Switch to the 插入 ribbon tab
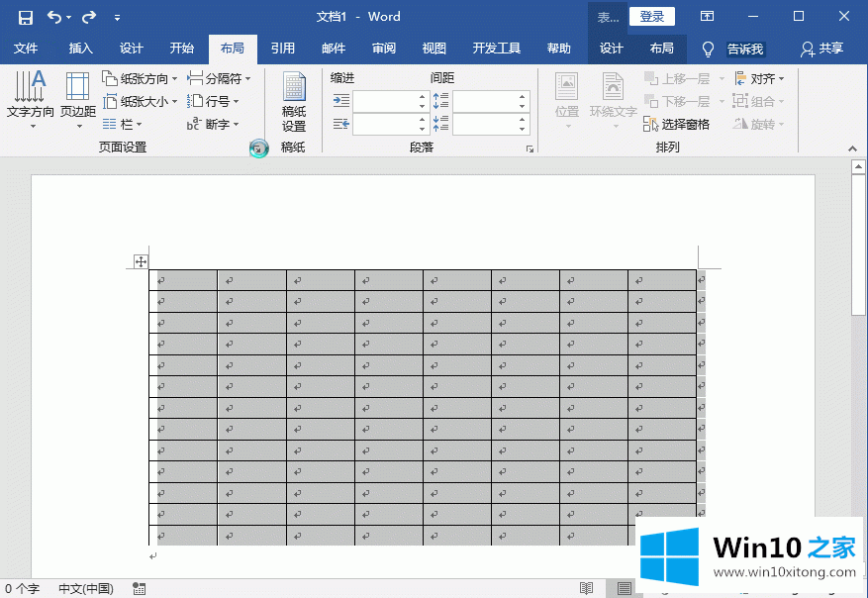The height and width of the screenshot is (598, 868). point(80,50)
